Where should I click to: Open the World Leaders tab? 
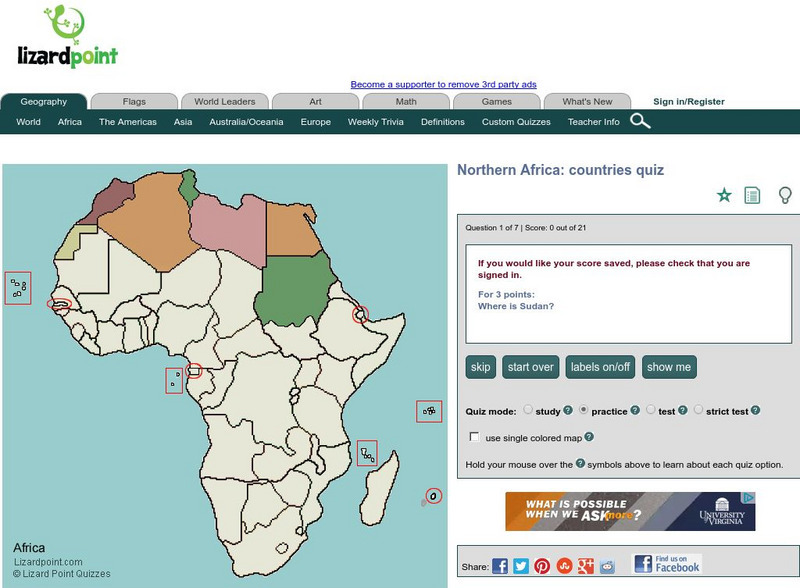[224, 102]
